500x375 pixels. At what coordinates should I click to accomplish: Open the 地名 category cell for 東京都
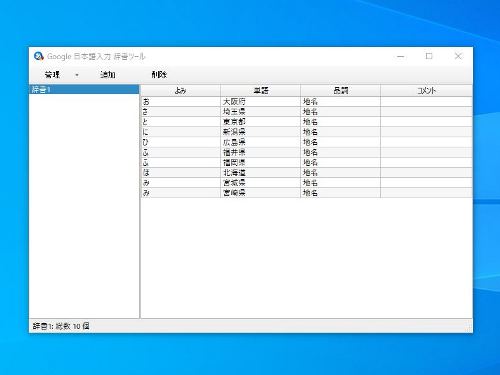coord(340,122)
